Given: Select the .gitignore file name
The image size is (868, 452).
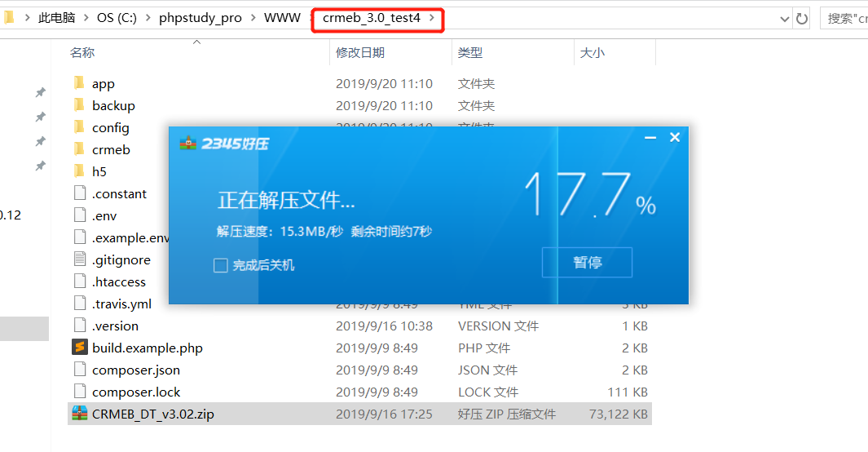Looking at the screenshot, I should click(121, 259).
